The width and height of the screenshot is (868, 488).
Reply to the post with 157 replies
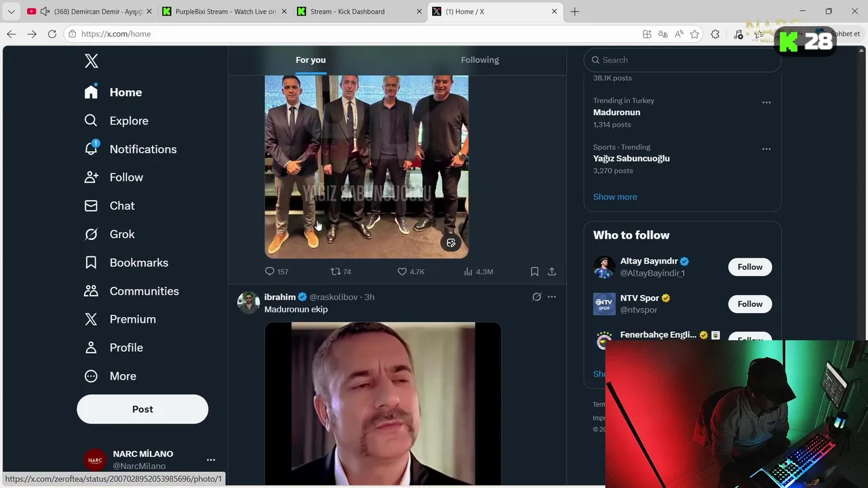pyautogui.click(x=277, y=272)
